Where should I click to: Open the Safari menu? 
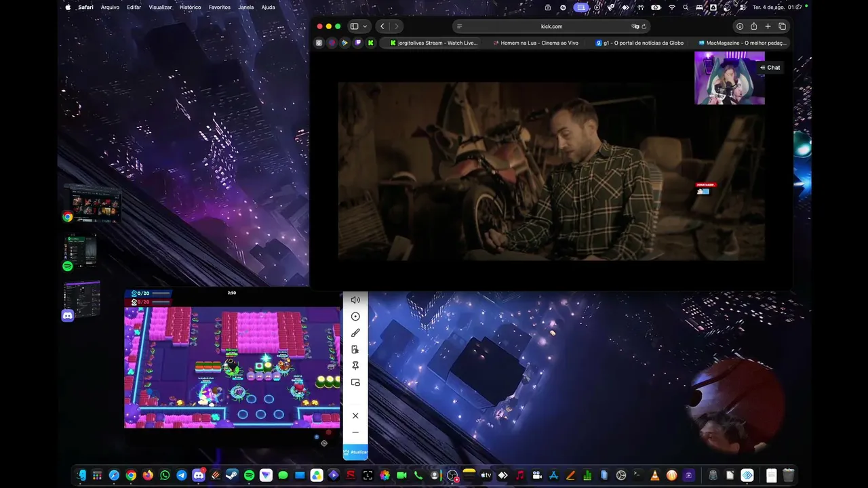coord(85,7)
